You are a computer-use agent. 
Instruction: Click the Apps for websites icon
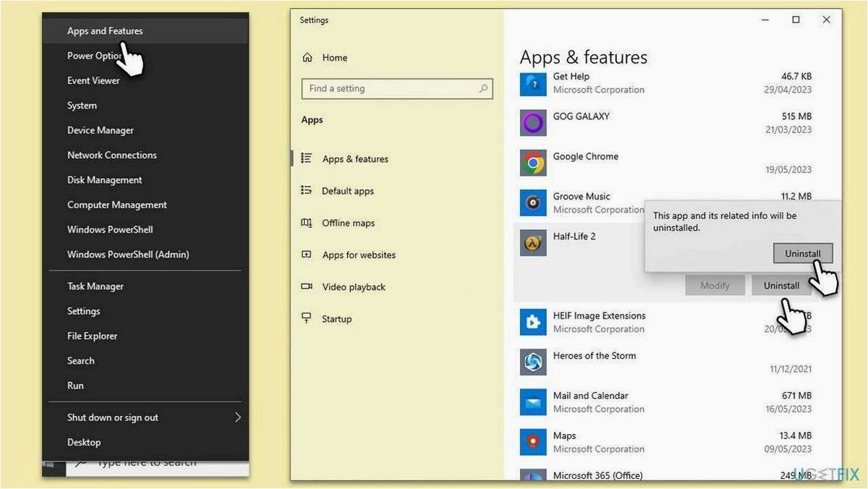click(306, 255)
